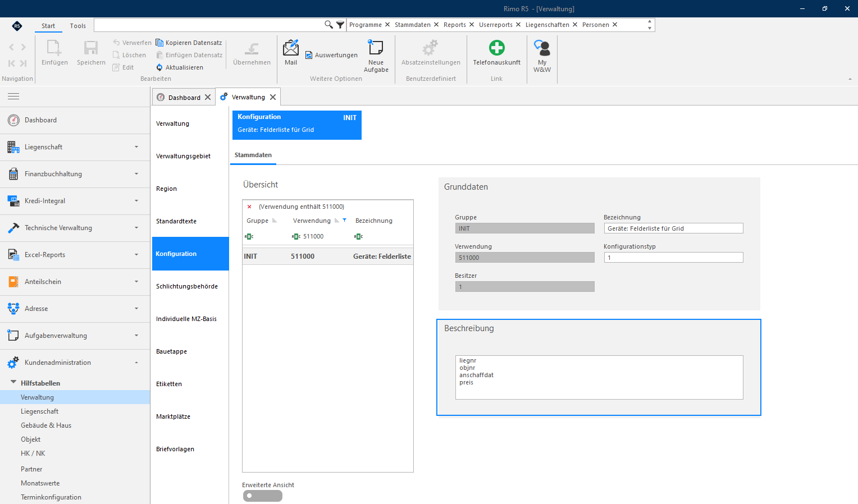Open Dashboard in the left sidebar
Screen dimensions: 858x504
(75, 120)
